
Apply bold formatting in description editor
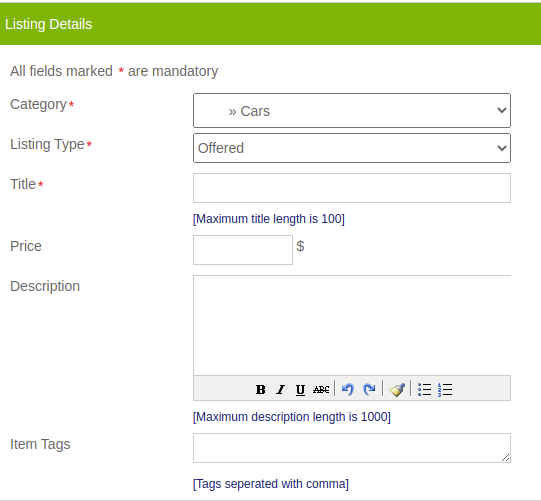(260, 390)
